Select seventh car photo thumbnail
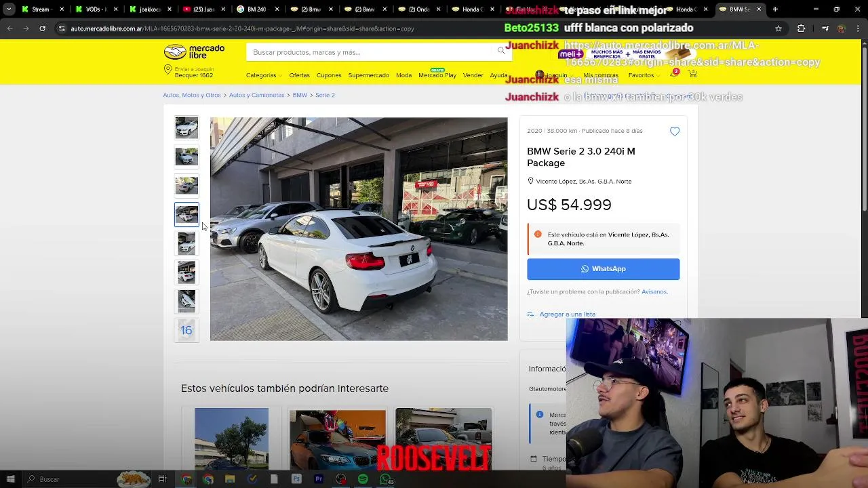The height and width of the screenshot is (488, 868). tap(186, 301)
